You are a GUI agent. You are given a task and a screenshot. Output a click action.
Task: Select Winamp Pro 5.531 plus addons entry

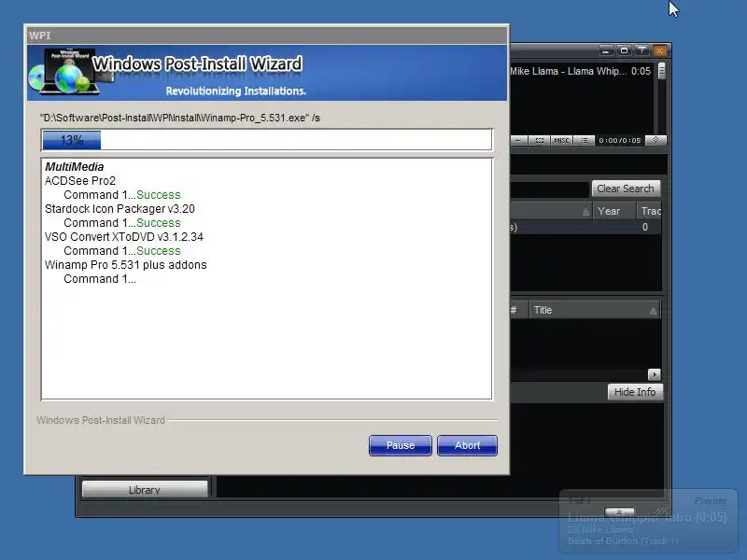tap(126, 265)
